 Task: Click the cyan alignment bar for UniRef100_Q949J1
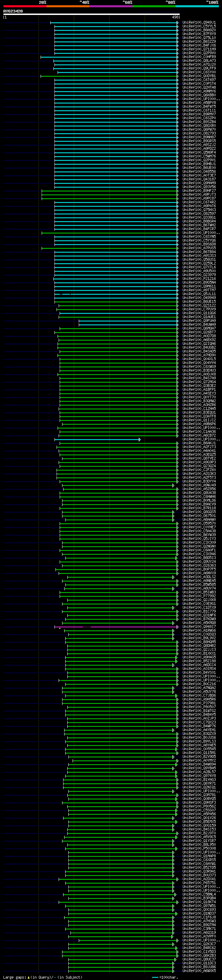[x=114, y=23]
